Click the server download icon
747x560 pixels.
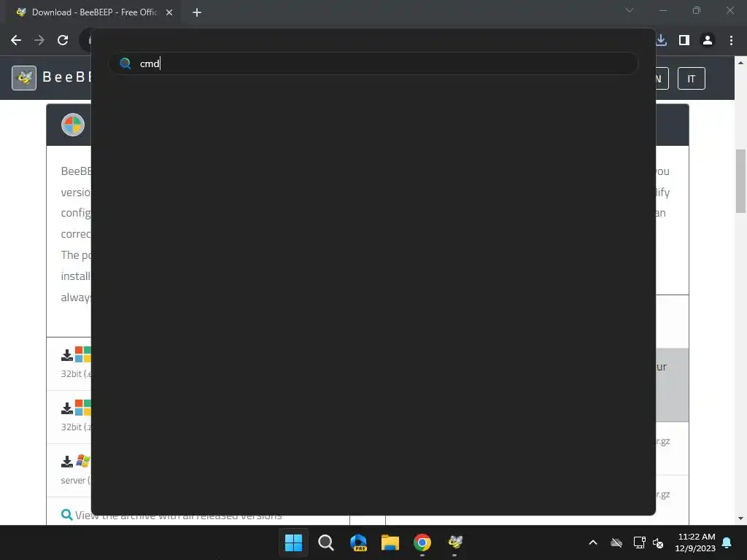[x=66, y=462]
